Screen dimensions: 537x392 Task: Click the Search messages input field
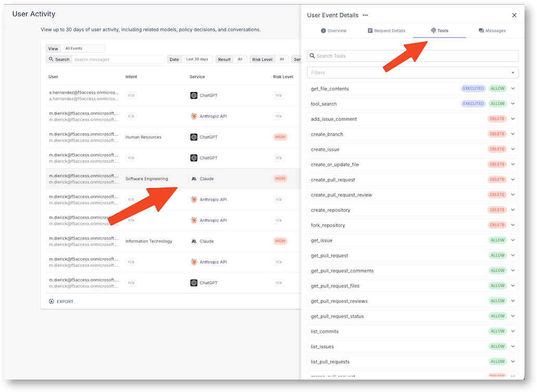[118, 59]
